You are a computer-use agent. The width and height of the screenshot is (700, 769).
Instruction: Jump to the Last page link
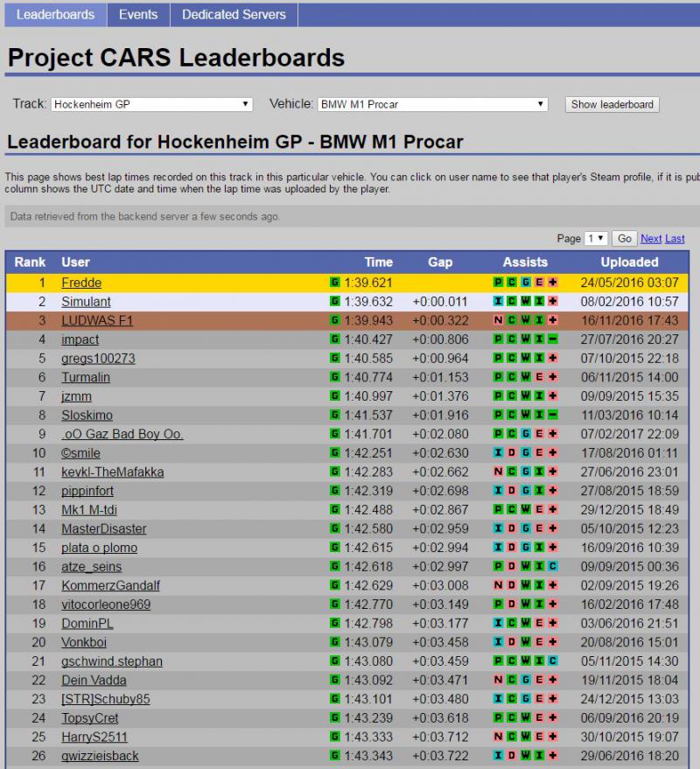coord(675,239)
